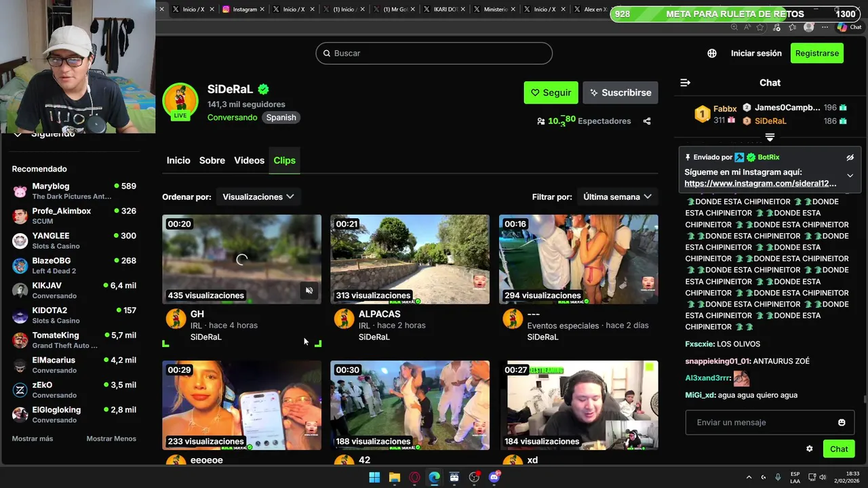Play the 42 clip thumbnail

click(410, 405)
